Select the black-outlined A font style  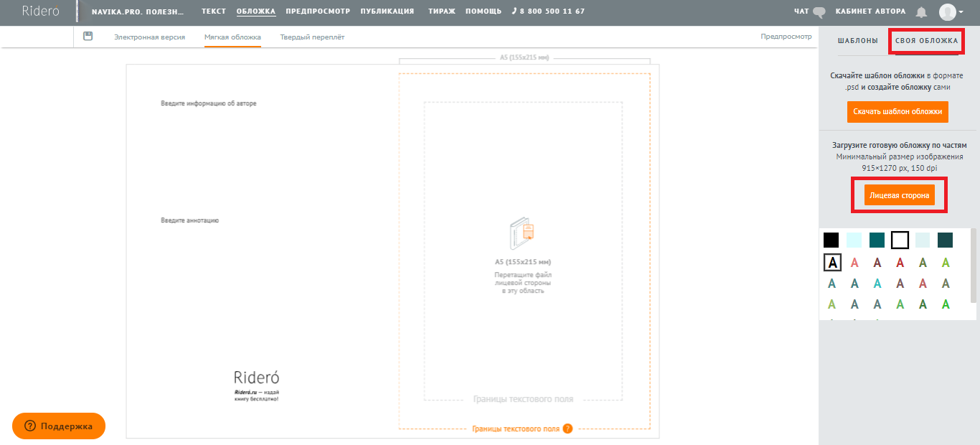click(x=832, y=263)
